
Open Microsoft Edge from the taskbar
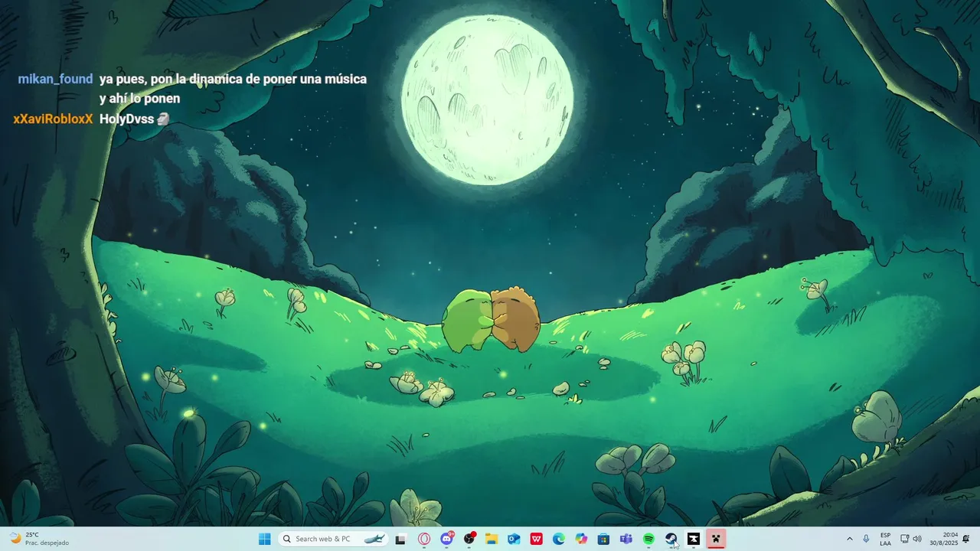tap(559, 539)
